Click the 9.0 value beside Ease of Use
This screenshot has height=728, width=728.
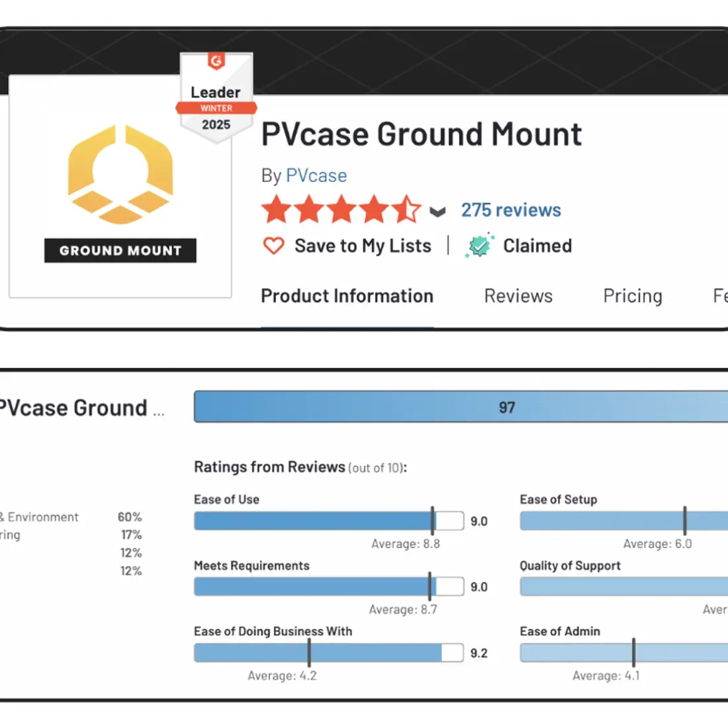coord(478,522)
